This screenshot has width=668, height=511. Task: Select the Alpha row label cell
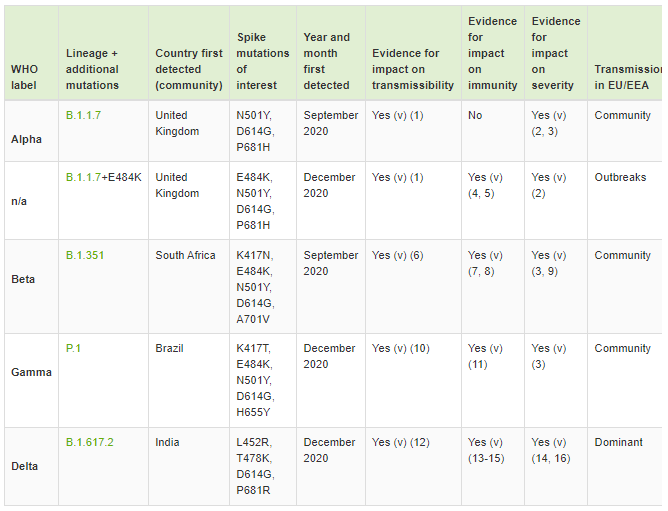32,131
